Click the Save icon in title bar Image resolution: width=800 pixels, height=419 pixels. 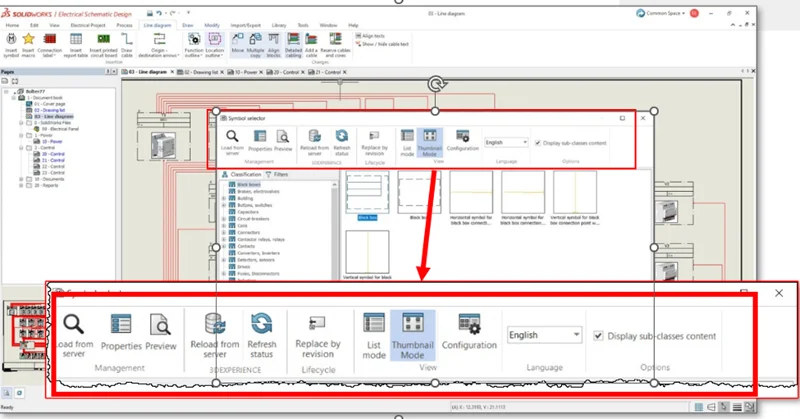pyautogui.click(x=149, y=13)
